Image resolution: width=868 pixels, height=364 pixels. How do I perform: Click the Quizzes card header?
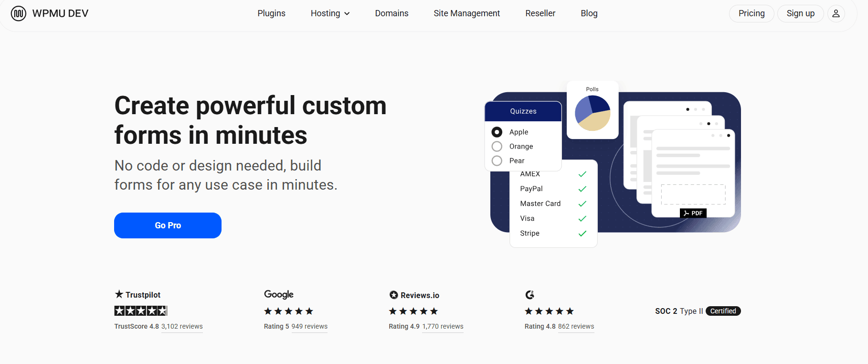coord(523,111)
